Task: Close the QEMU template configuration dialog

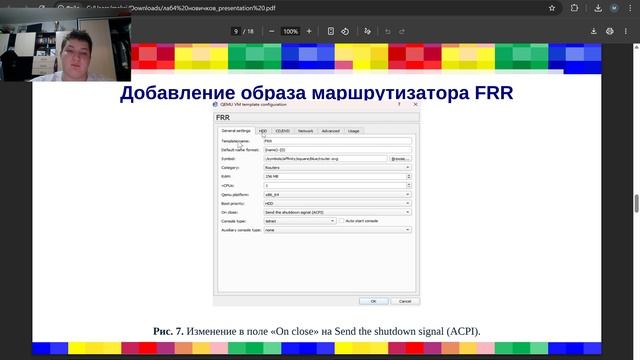Action: pos(416,104)
